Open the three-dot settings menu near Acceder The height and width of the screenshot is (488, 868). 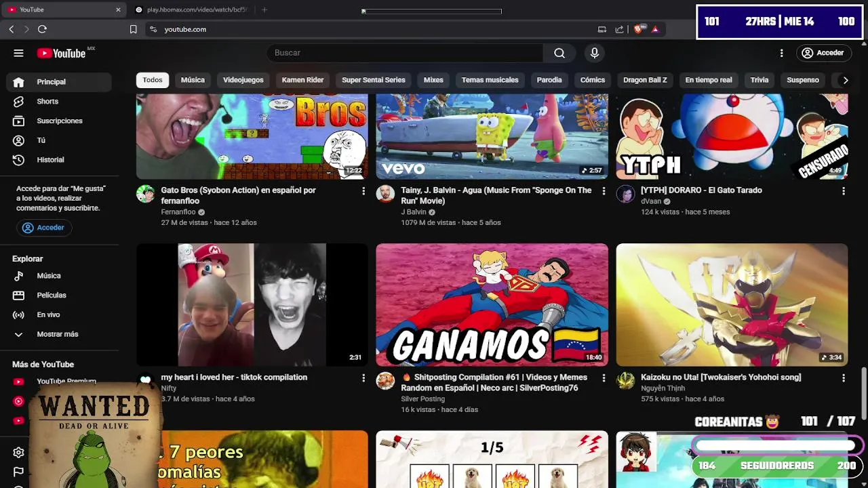pyautogui.click(x=781, y=53)
